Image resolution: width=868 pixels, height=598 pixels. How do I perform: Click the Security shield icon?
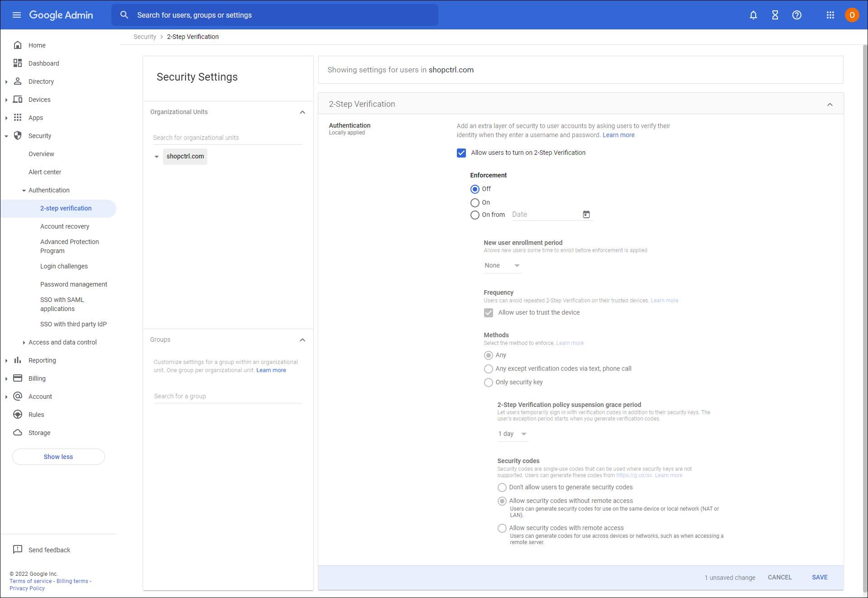(18, 135)
